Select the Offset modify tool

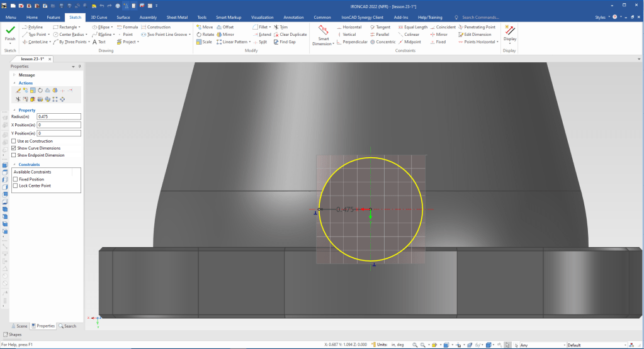(x=225, y=27)
